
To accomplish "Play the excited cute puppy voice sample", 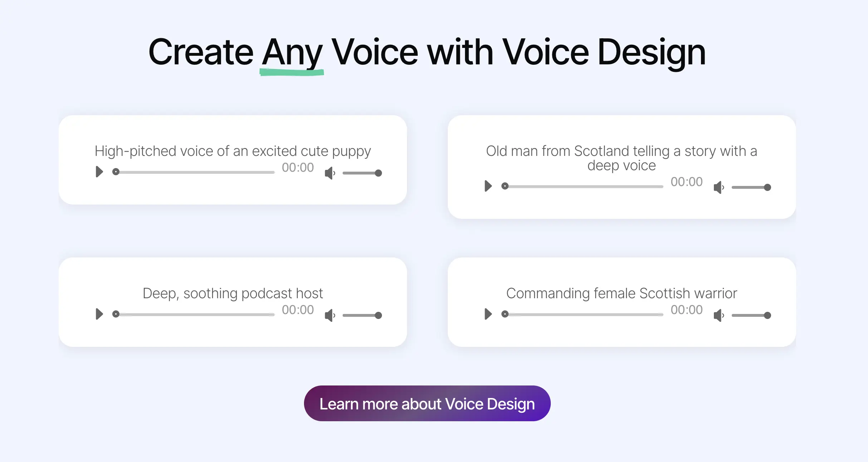I will [x=99, y=172].
